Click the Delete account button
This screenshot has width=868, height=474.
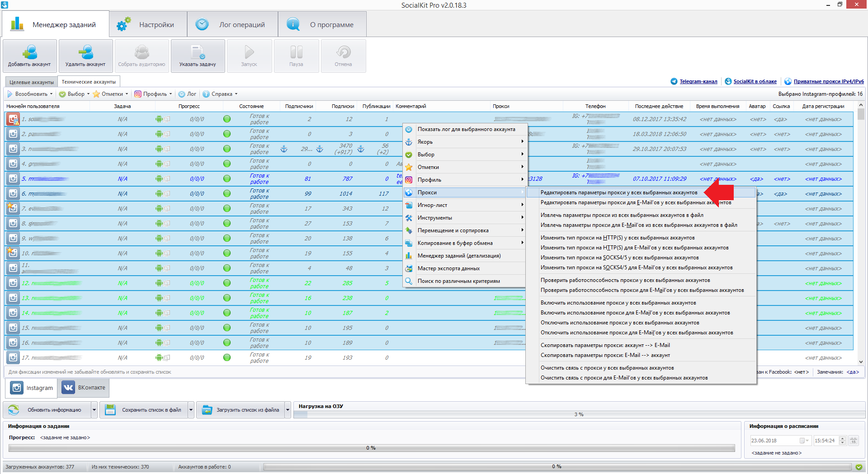(85, 56)
